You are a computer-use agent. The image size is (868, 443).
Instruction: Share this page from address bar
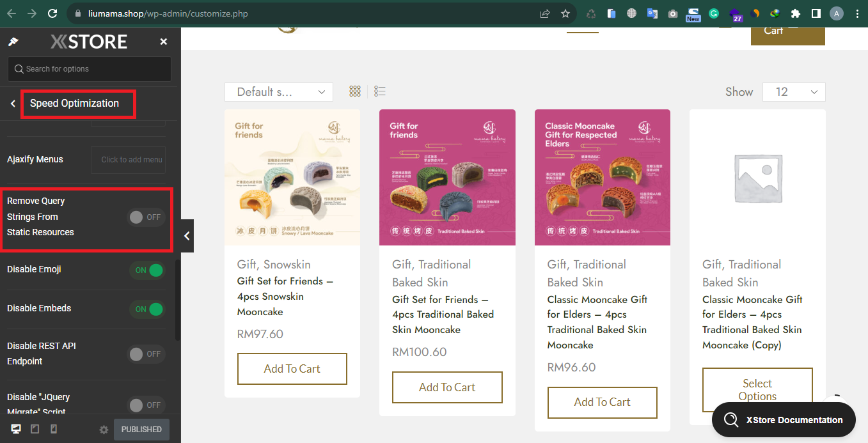(545, 13)
